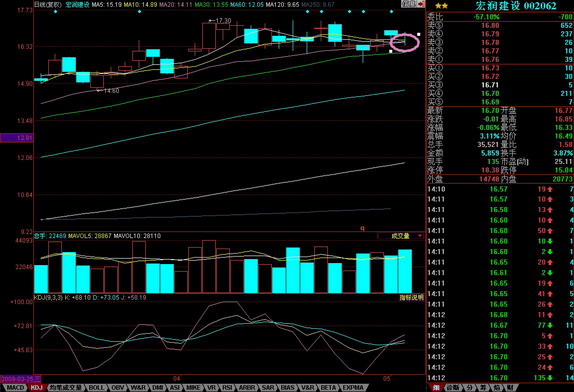The width and height of the screenshot is (574, 392).
Task: Switch to the RSI indicator tab
Action: [x=227, y=388]
